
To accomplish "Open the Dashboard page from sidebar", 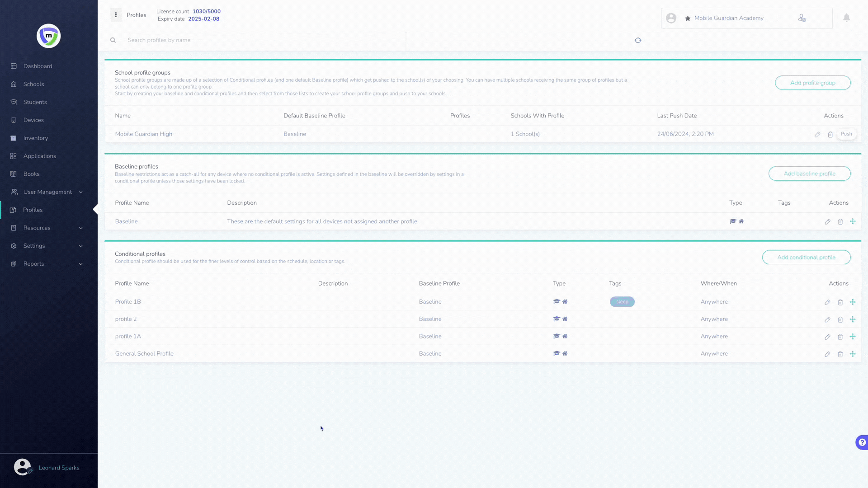I will click(38, 66).
